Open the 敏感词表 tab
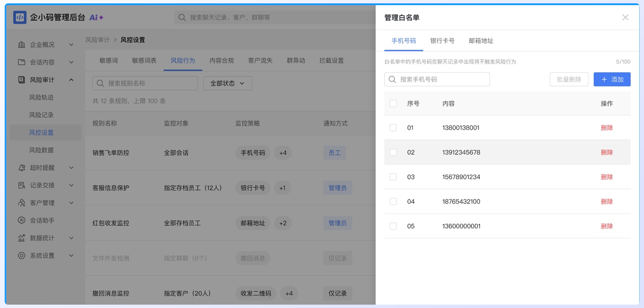The image size is (644, 308). point(144,60)
